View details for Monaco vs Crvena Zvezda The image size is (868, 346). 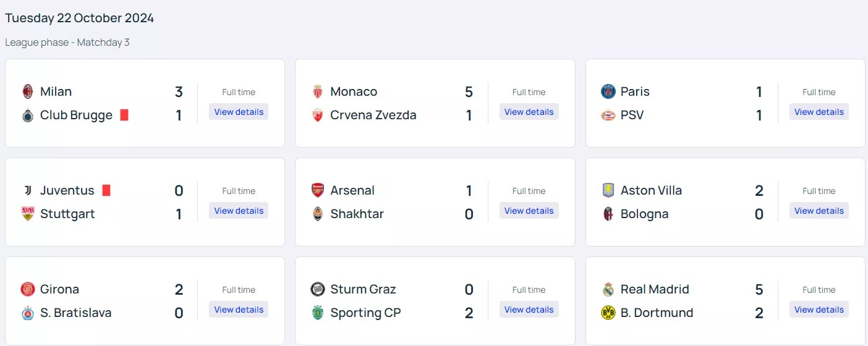point(529,112)
